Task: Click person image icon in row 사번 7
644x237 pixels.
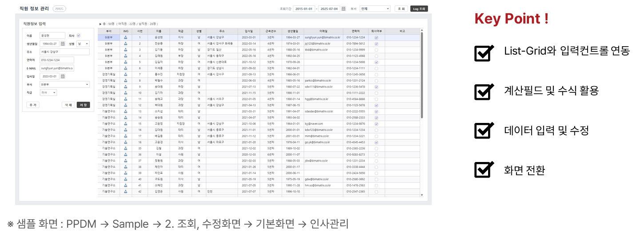Action: (126, 75)
